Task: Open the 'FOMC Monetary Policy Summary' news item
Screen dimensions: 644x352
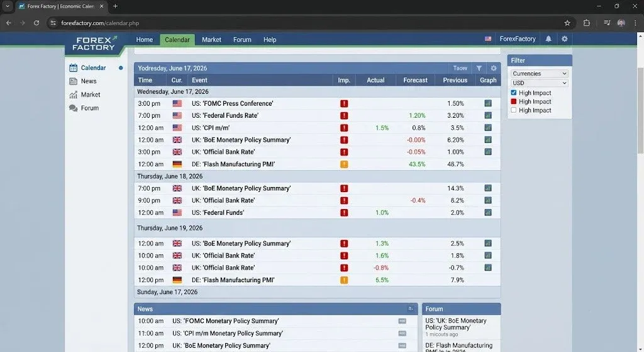Action: [x=226, y=321]
